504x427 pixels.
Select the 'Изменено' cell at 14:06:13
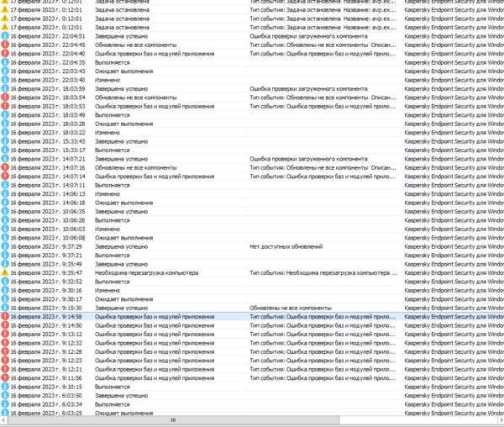[x=108, y=194]
